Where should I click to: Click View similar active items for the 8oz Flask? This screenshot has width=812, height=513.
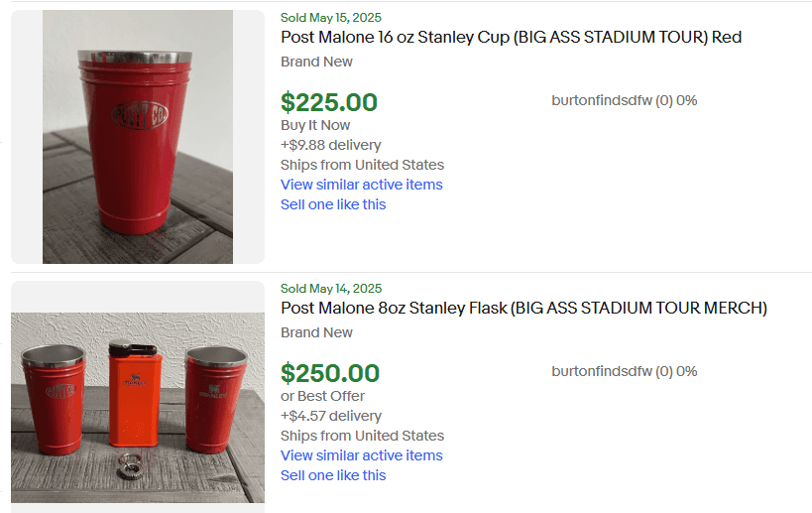pyautogui.click(x=361, y=455)
